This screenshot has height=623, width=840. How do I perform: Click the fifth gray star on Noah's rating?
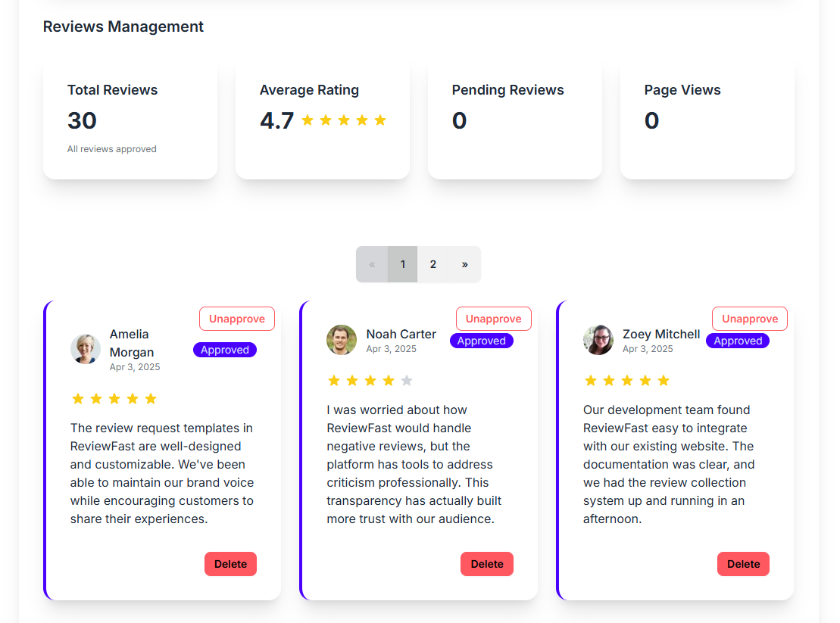[407, 381]
